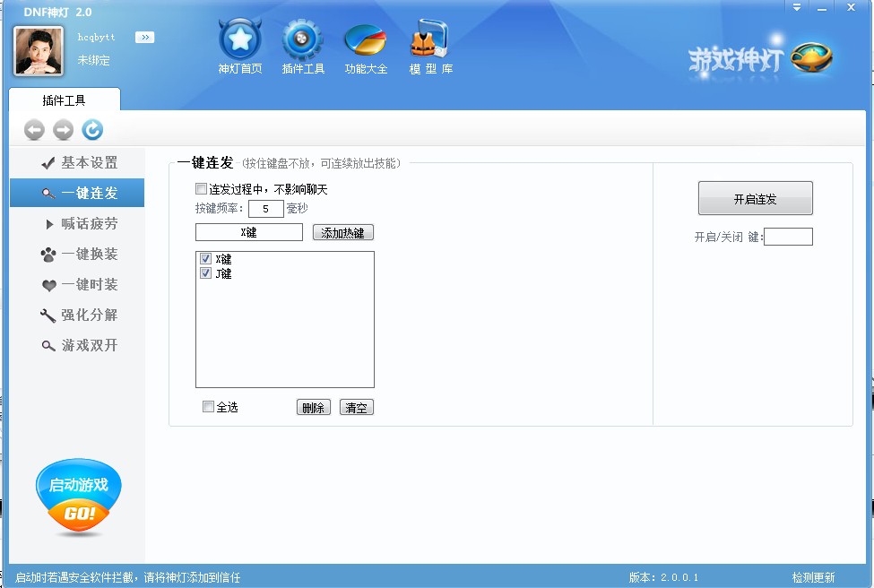Click the 清空 button

[356, 408]
